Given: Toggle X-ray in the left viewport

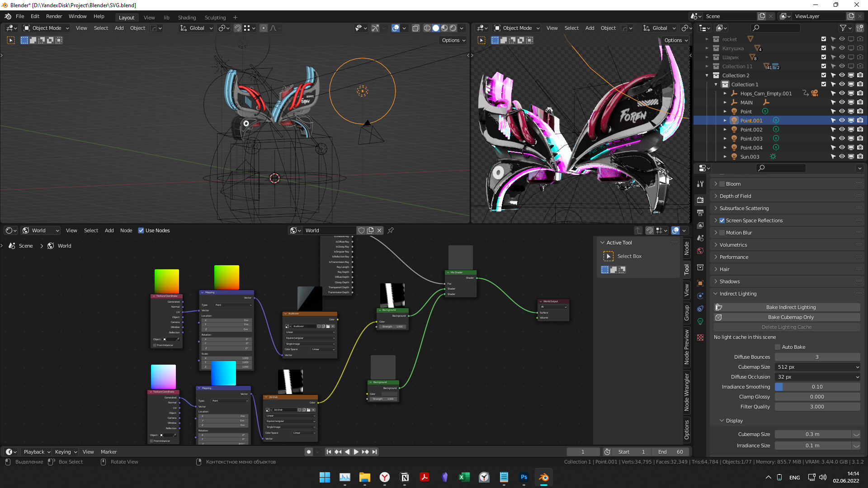Looking at the screenshot, I should 416,28.
